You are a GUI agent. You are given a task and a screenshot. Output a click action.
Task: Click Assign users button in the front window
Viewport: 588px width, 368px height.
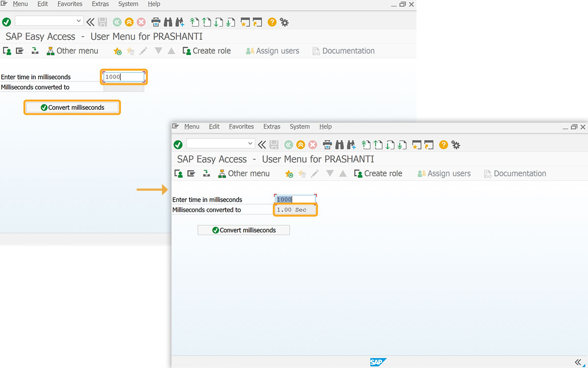pyautogui.click(x=444, y=174)
